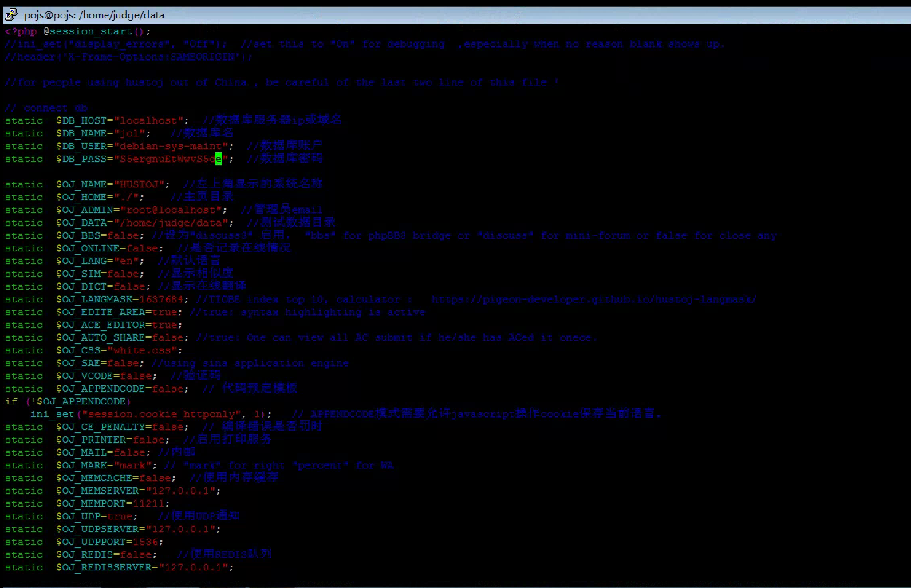Click the static $OJ_APPENDCODE=false assignment line
This screenshot has width=911, height=588.
(x=97, y=389)
